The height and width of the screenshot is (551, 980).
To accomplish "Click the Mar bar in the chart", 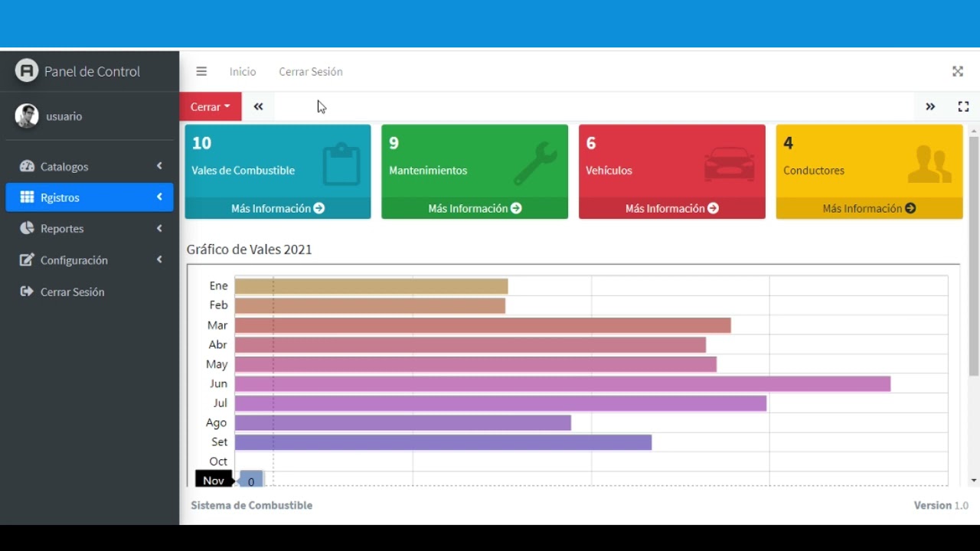I will click(483, 325).
